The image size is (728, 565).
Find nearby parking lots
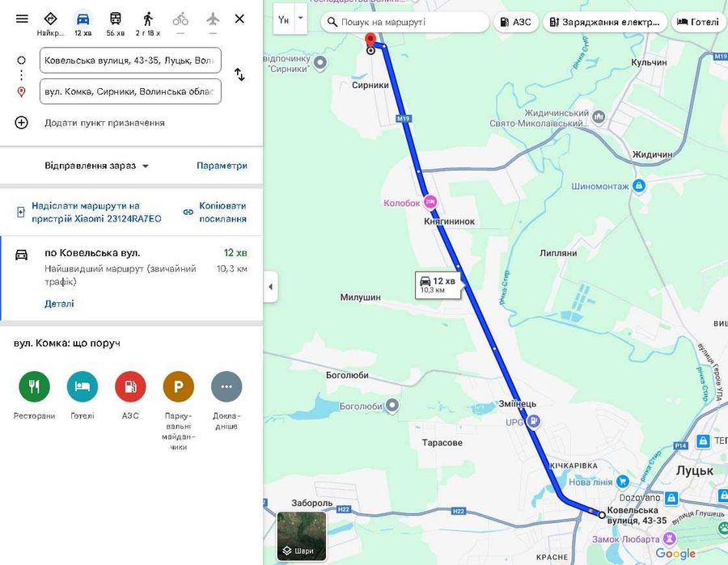pos(178,386)
